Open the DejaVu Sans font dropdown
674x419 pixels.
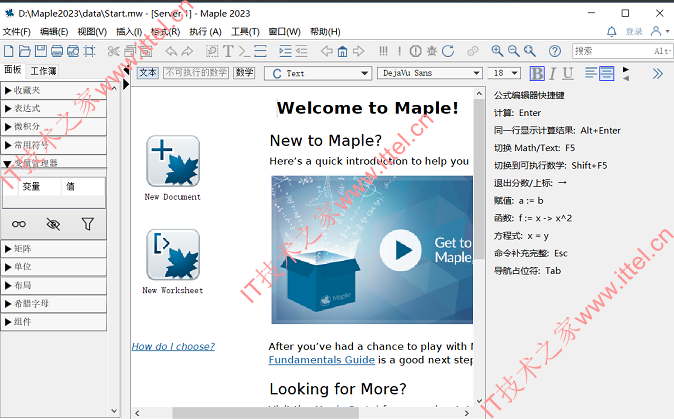pyautogui.click(x=429, y=73)
